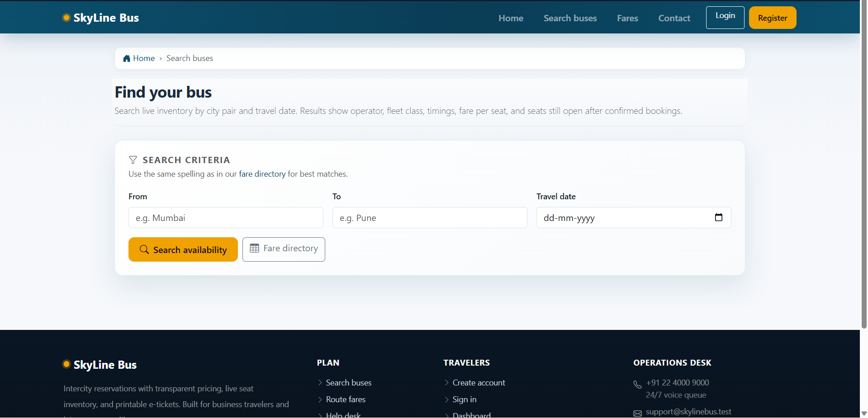Click the Fare directory button
Image resolution: width=868 pixels, height=418 pixels.
point(284,249)
